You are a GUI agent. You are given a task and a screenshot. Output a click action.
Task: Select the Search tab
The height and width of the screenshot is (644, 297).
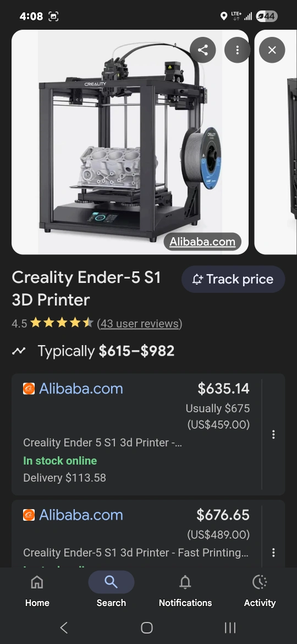(x=111, y=591)
